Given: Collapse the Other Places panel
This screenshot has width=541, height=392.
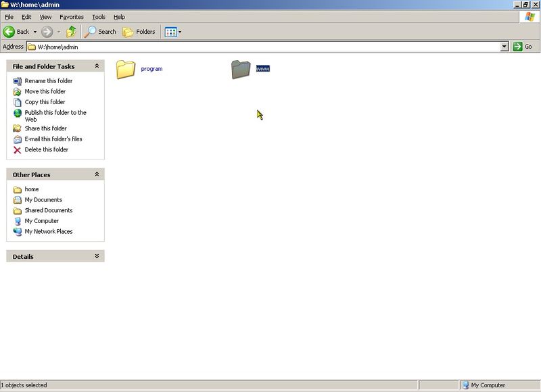Looking at the screenshot, I should (x=97, y=174).
